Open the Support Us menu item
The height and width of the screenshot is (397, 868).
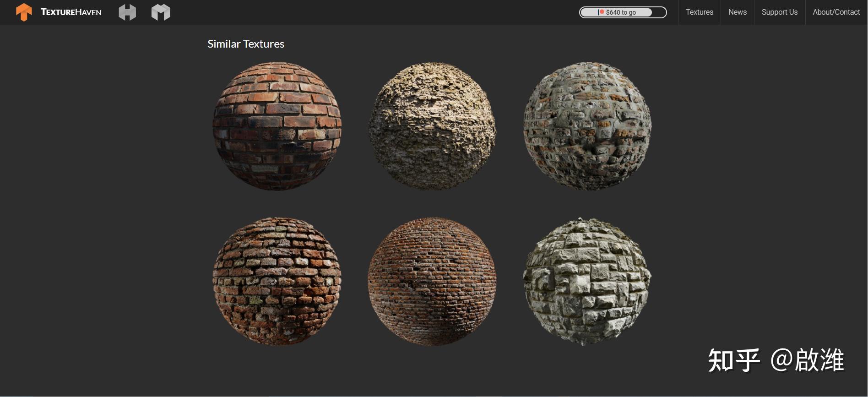click(x=779, y=12)
